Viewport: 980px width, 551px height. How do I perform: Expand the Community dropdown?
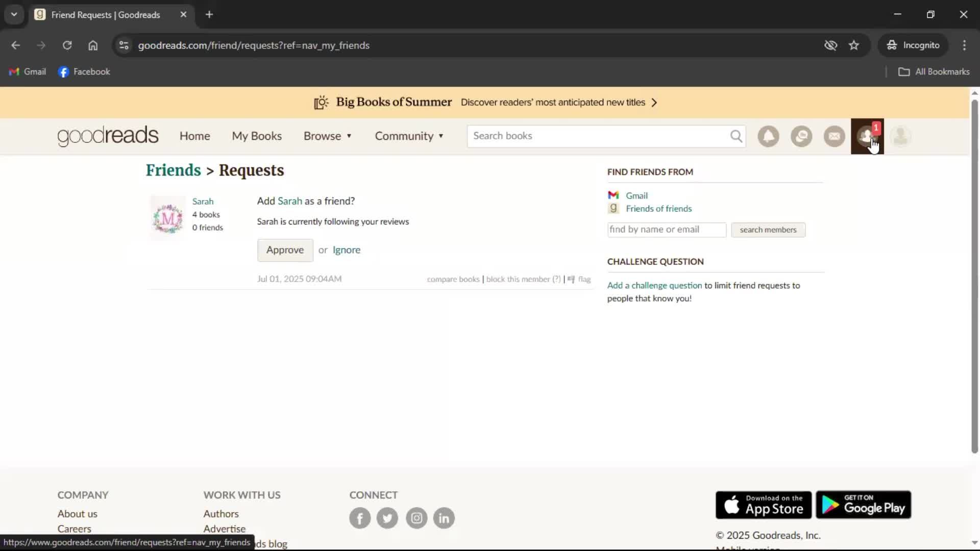(x=409, y=136)
